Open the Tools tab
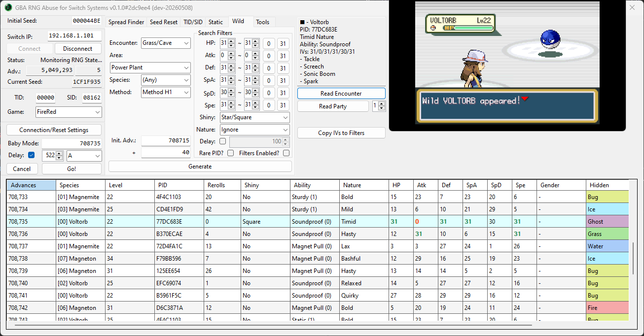This screenshot has width=644, height=336. click(x=263, y=22)
